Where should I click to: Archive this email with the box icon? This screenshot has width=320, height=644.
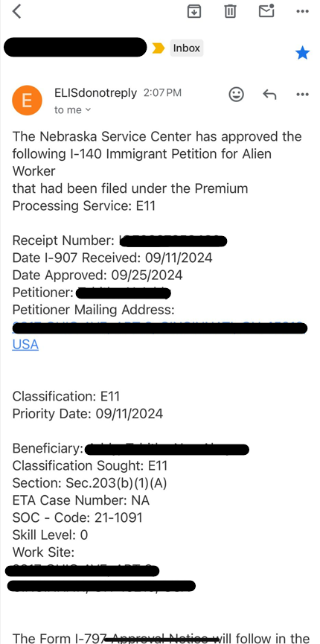(x=194, y=11)
